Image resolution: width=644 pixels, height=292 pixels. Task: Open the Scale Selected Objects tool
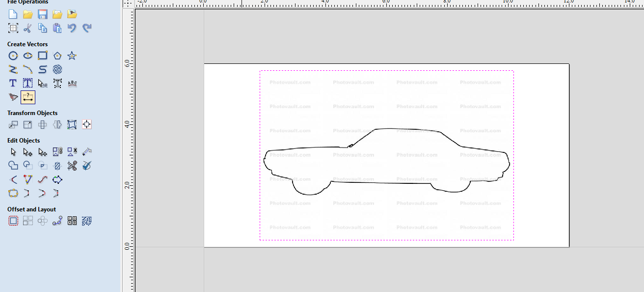tap(28, 124)
